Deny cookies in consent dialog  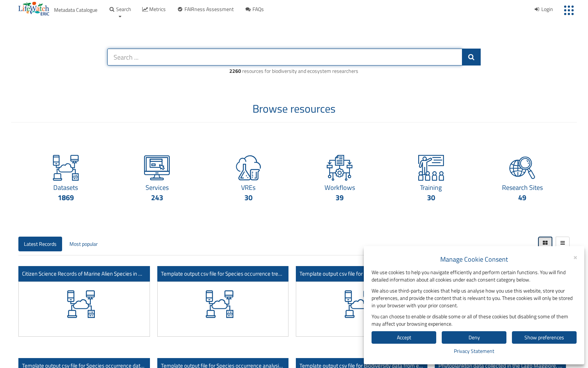coord(474,337)
